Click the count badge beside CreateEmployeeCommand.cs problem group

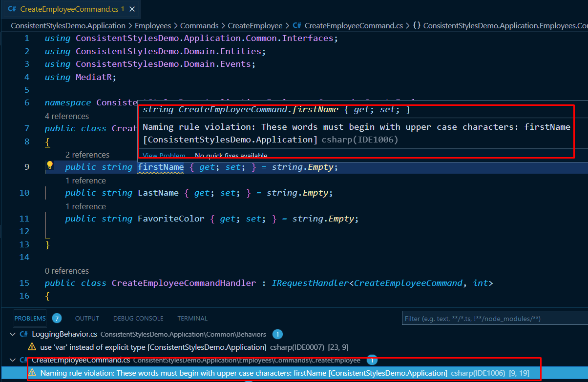click(x=371, y=360)
